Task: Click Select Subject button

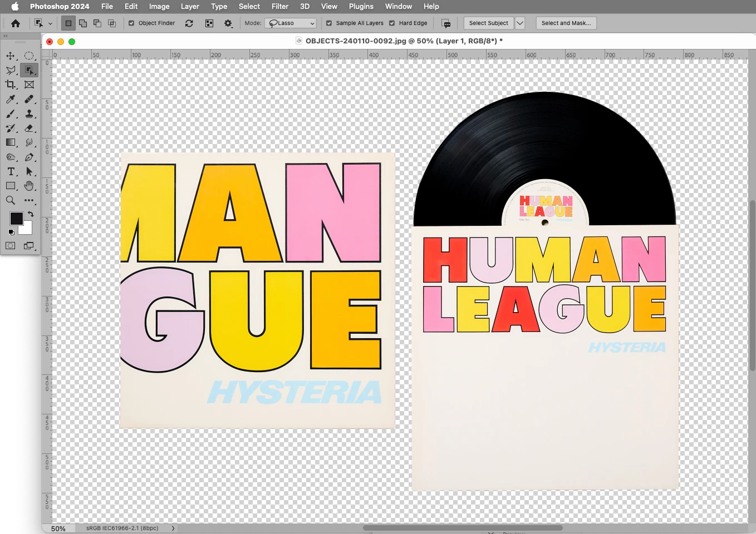Action: coord(488,23)
